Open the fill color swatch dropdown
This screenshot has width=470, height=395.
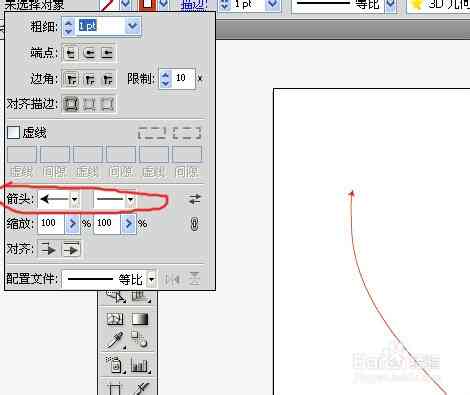[x=126, y=5]
